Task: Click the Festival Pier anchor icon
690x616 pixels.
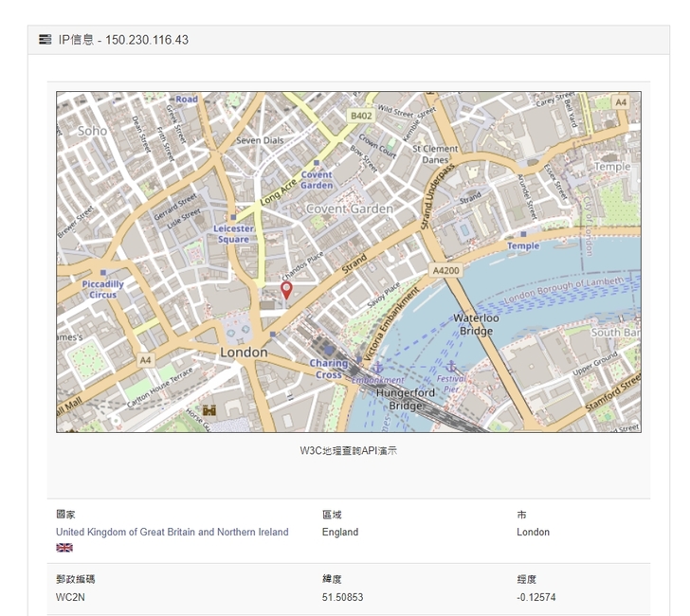Action: click(x=452, y=366)
